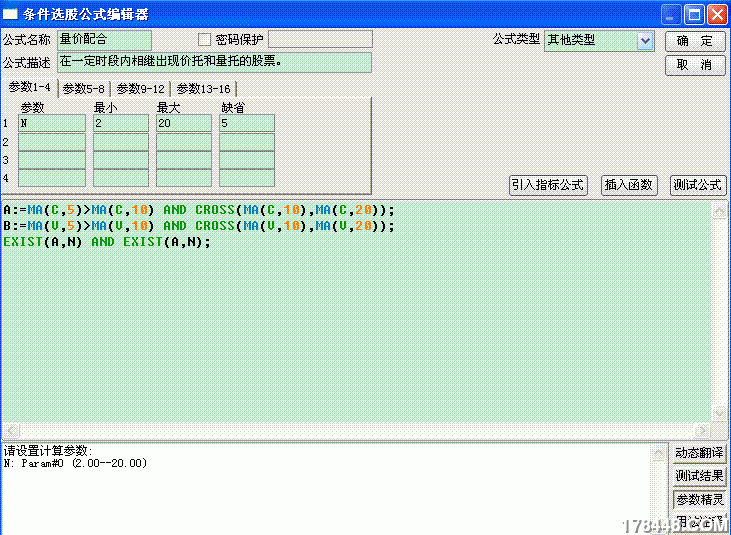Click the row 4 parameter name field

(52, 178)
